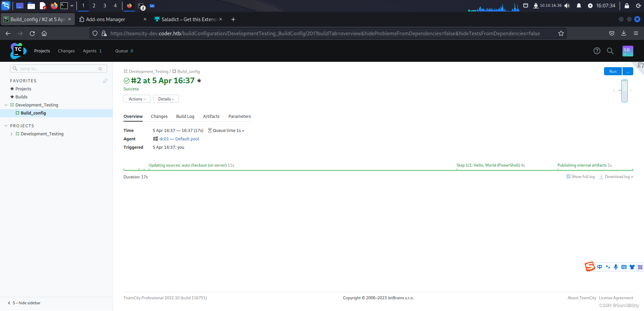The height and width of the screenshot is (311, 644).
Task: Close the Saladict tab
Action: pos(221,19)
